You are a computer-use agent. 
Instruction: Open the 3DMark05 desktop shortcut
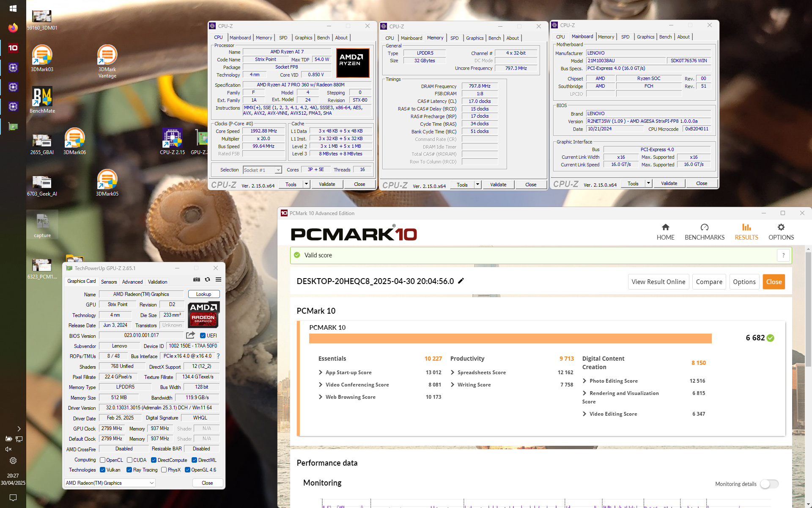coord(107,183)
